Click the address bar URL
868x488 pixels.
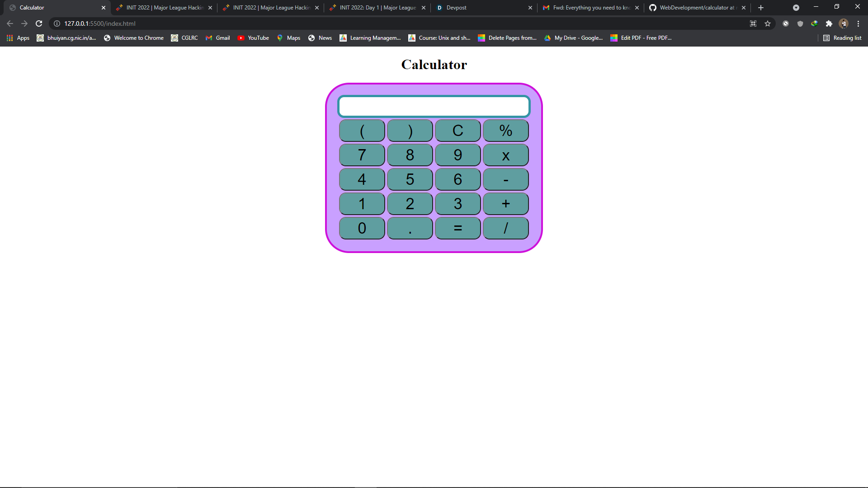pos(99,23)
